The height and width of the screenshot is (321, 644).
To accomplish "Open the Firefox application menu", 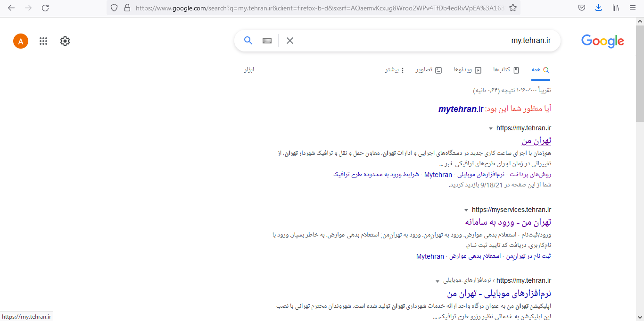I will coord(632,8).
